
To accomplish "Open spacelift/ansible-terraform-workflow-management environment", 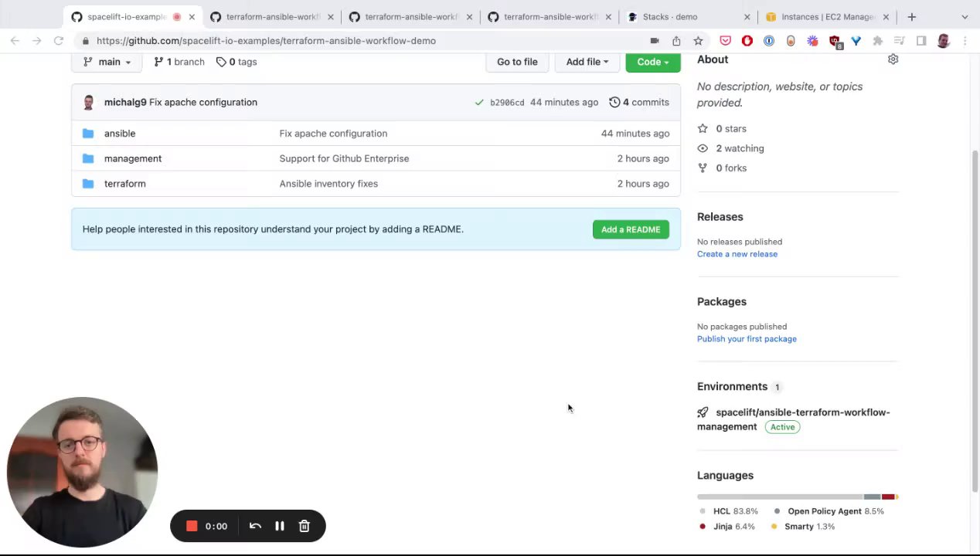I will click(794, 419).
